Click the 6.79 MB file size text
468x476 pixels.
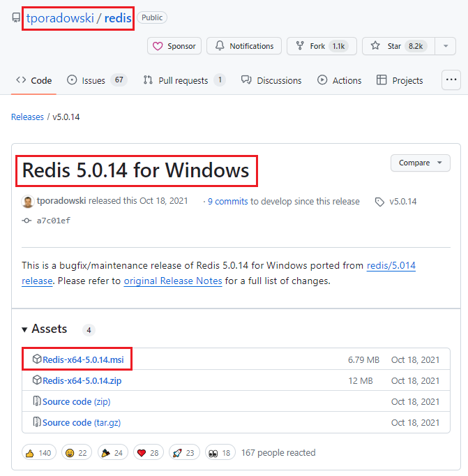pyautogui.click(x=363, y=359)
